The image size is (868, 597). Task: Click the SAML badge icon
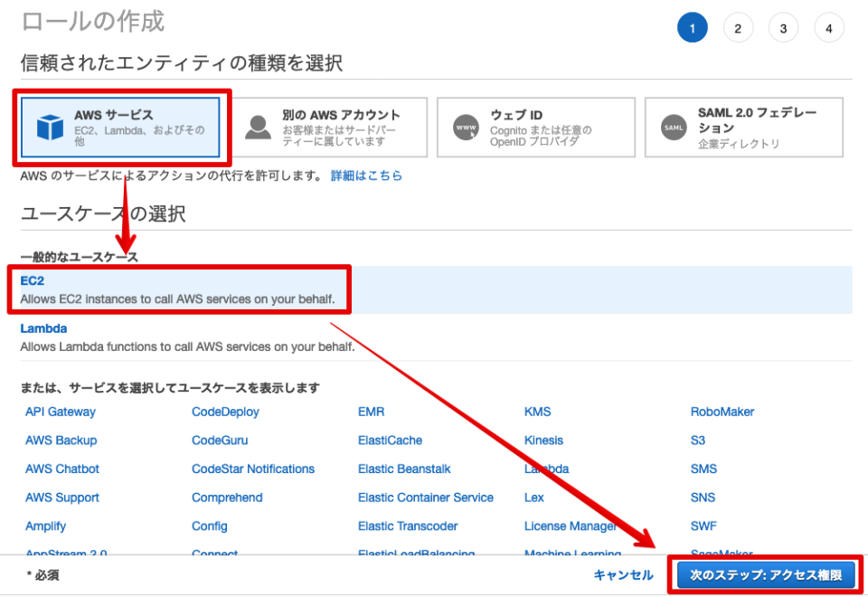click(673, 128)
